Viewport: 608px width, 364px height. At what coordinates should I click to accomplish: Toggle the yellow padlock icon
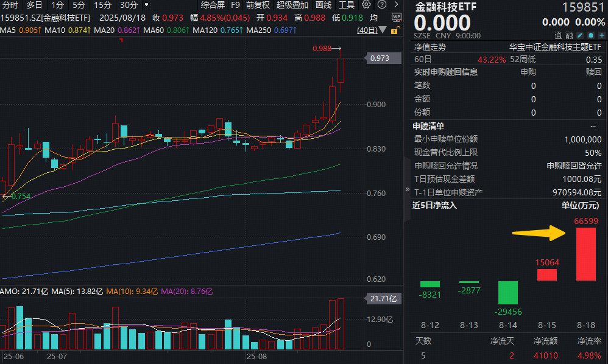coord(394,30)
